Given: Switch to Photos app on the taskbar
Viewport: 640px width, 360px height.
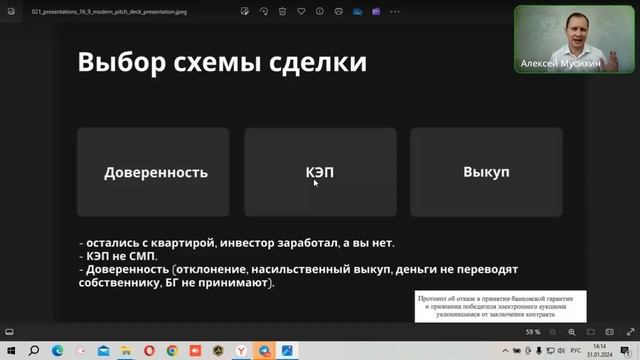Looking at the screenshot, I should (287, 351).
